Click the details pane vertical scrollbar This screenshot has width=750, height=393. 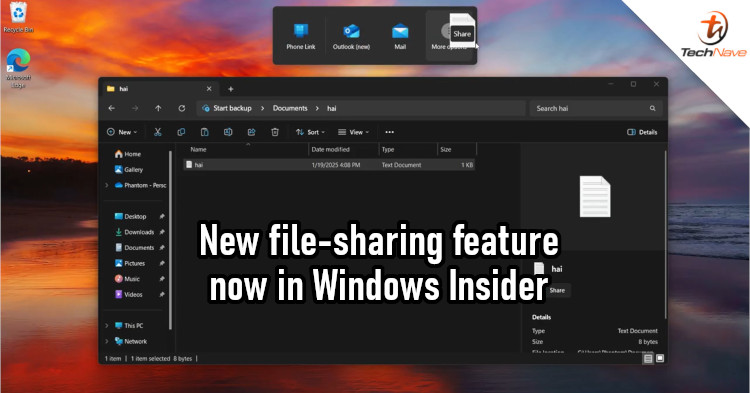pyautogui.click(x=665, y=234)
